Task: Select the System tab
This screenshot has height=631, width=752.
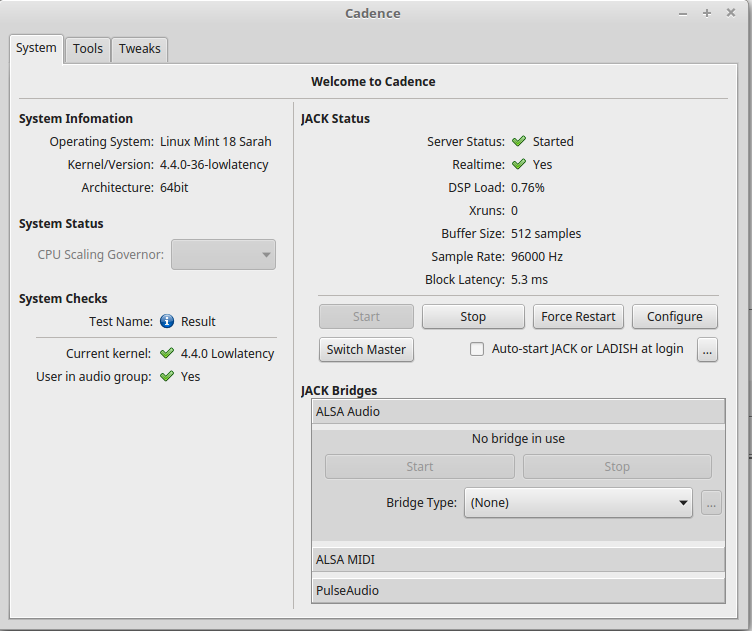Action: 36,48
